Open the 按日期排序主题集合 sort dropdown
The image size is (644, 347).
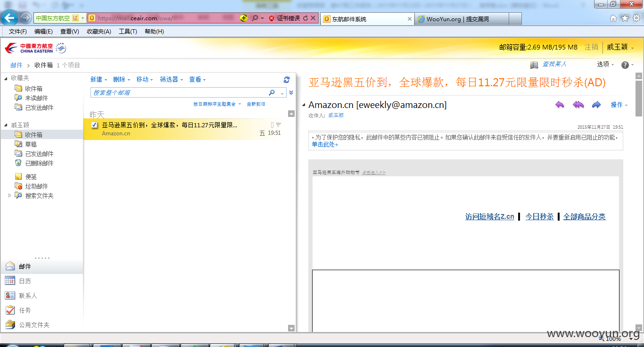click(217, 104)
